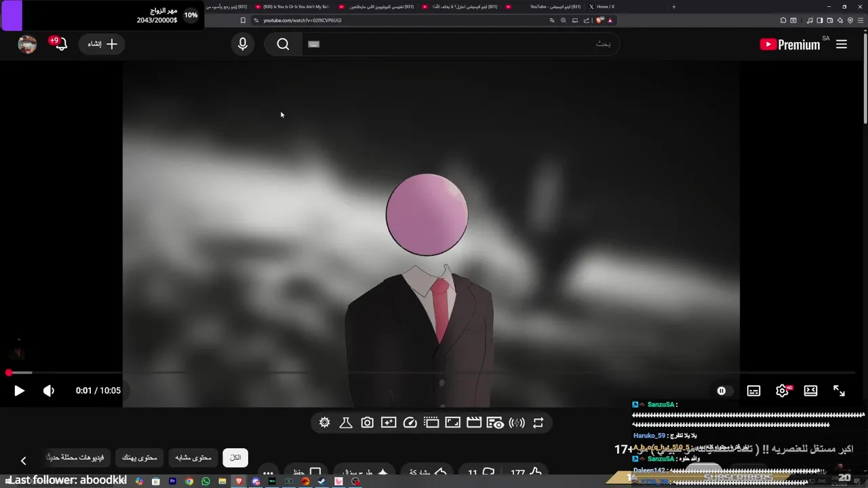This screenshot has width=868, height=488.
Task: Mute the video volume speaker icon
Action: [49, 390]
